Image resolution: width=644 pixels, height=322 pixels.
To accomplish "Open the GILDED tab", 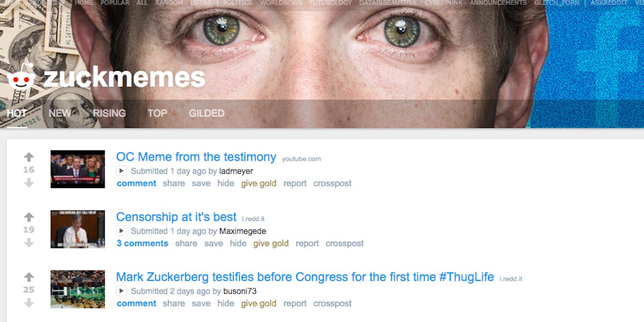I will click(x=207, y=113).
